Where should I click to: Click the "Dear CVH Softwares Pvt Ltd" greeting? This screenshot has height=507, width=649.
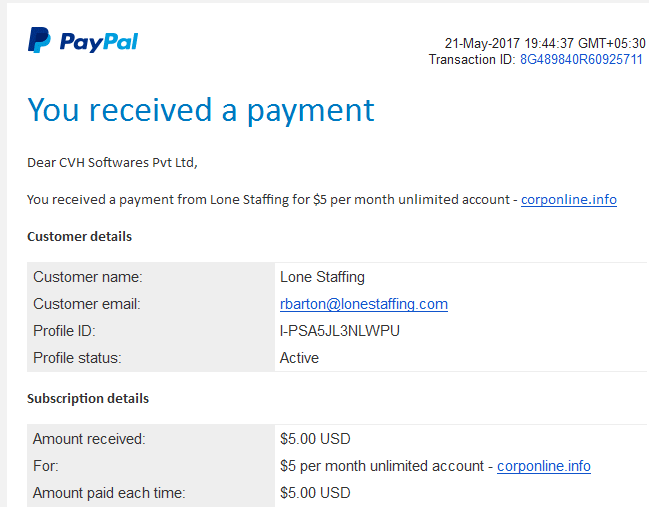tap(120, 162)
